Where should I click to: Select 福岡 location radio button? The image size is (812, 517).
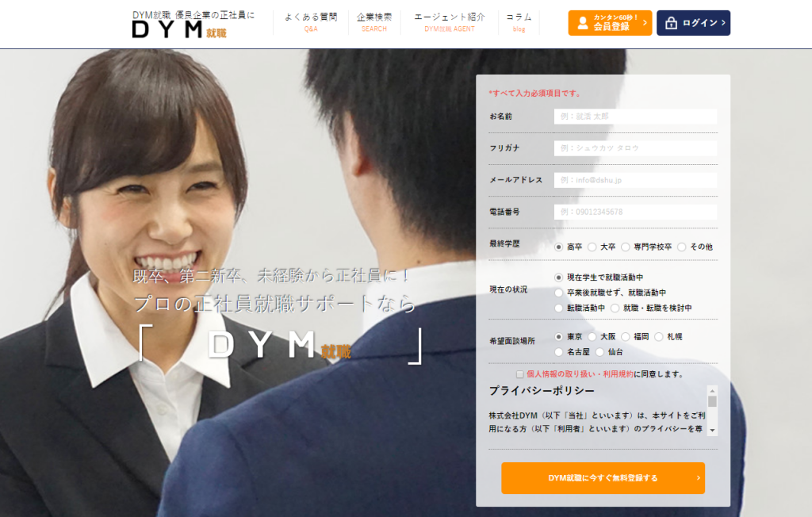pyautogui.click(x=626, y=337)
